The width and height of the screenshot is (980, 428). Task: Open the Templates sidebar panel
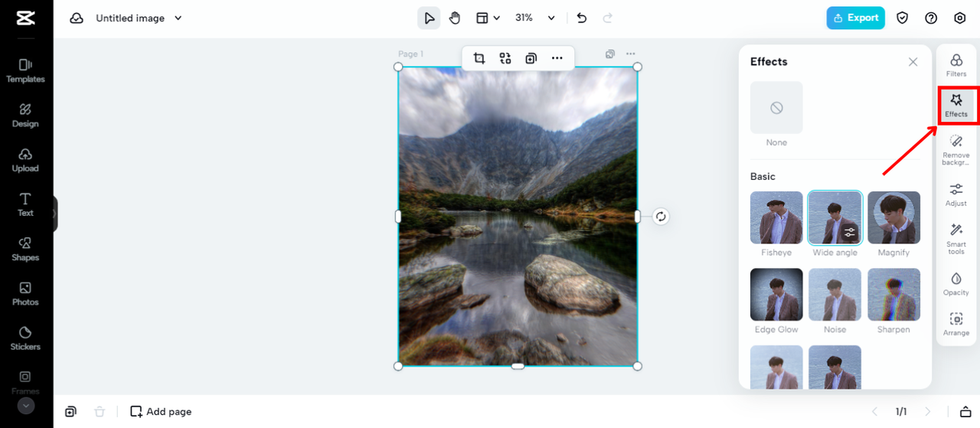[25, 70]
